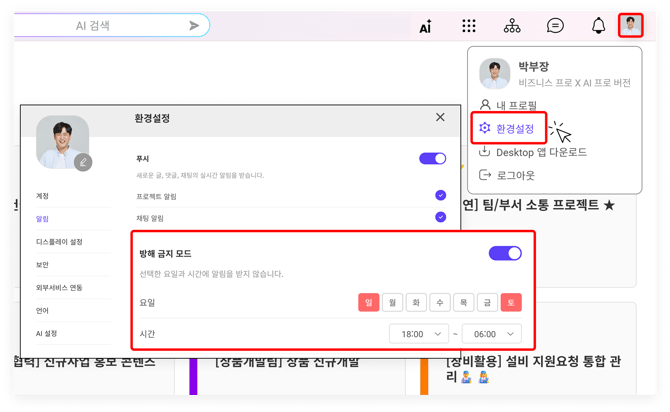The width and height of the screenshot is (670, 412).
Task: Open the 06:00 end time dropdown
Action: 491,333
